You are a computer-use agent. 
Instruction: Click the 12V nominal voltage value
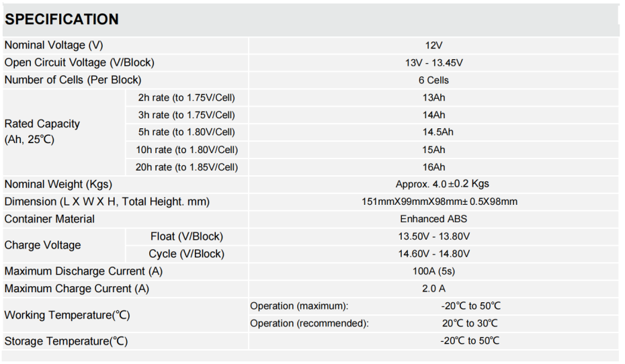(x=433, y=45)
